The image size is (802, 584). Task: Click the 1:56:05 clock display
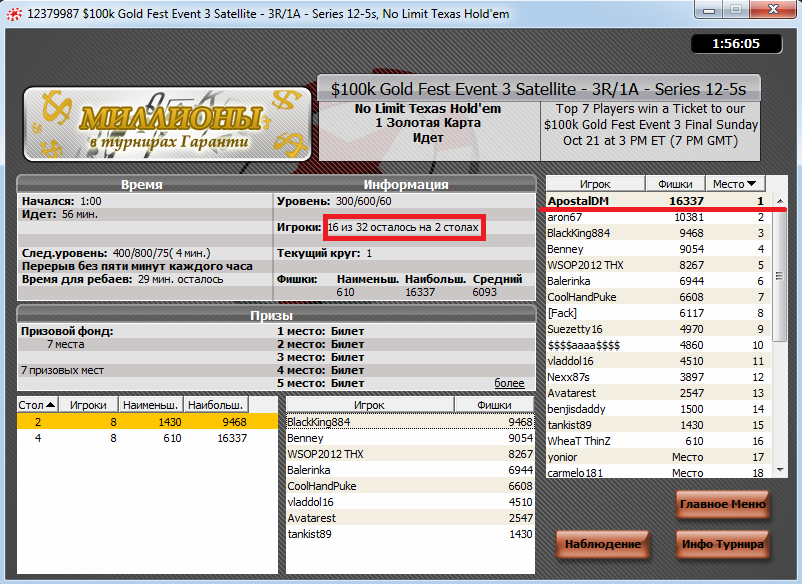[x=736, y=44]
